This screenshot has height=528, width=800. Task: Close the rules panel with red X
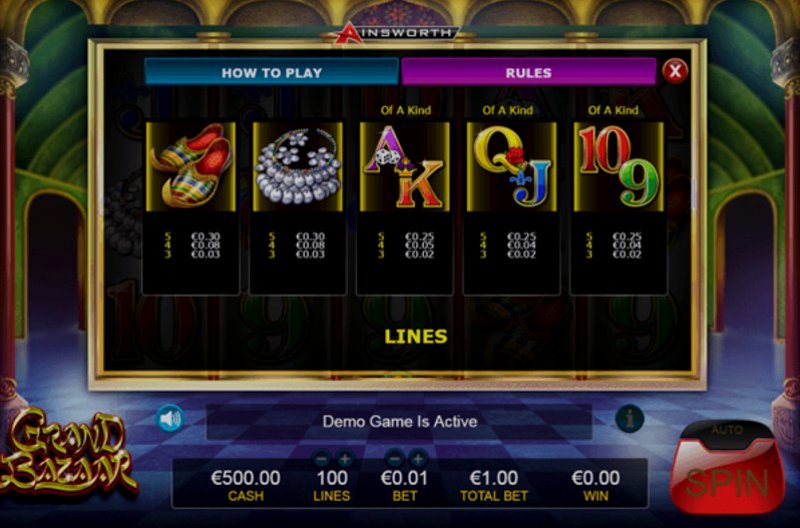[x=675, y=71]
